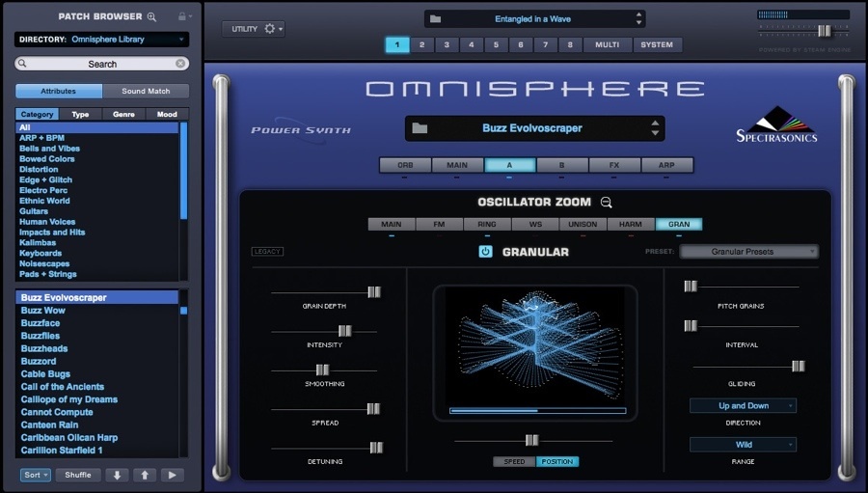The height and width of the screenshot is (493, 868).
Task: Click the Gliding slider handle
Action: click(799, 366)
